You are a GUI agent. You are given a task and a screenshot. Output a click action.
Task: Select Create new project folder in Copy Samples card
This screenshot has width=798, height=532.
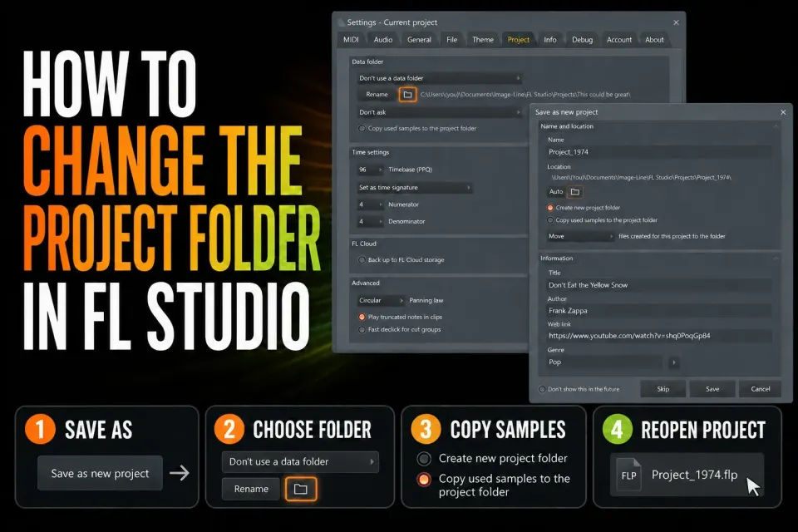[x=424, y=459]
